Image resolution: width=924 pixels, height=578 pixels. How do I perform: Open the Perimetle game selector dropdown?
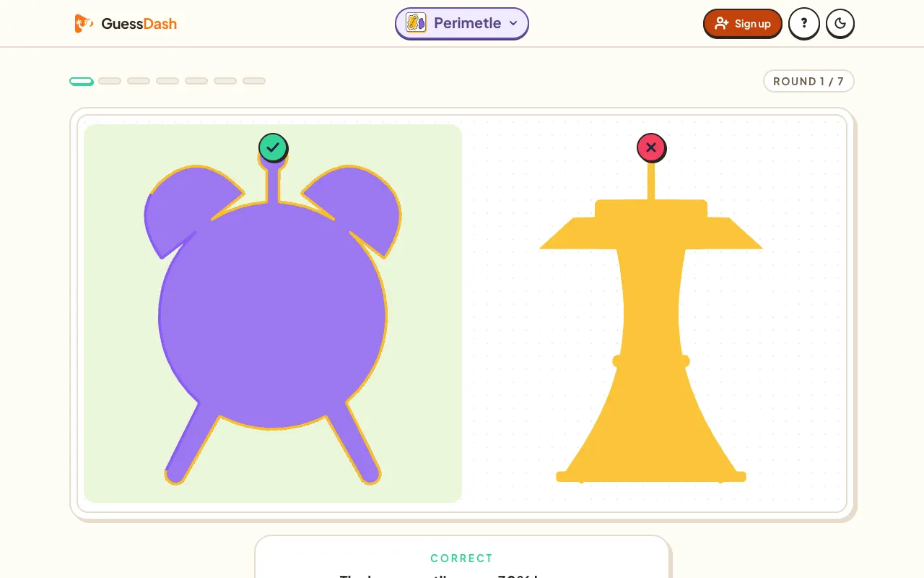pyautogui.click(x=462, y=23)
